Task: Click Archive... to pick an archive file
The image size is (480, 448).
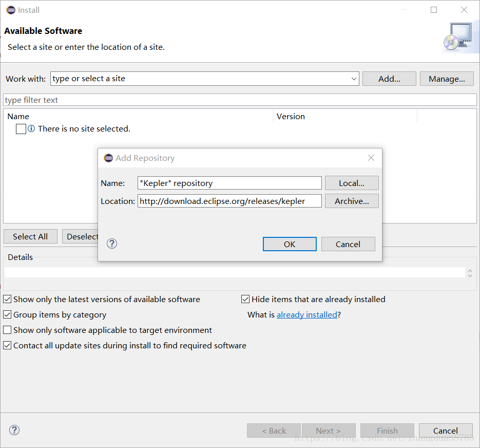Action: 352,201
